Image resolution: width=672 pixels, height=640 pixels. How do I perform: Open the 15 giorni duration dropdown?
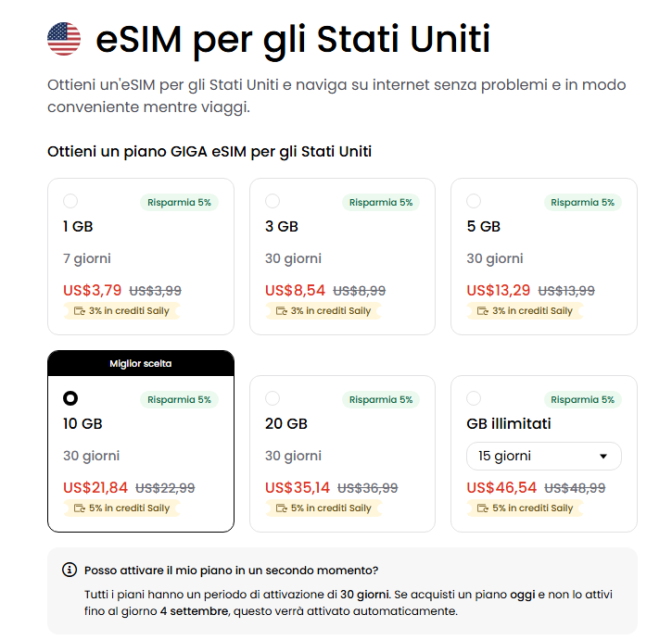tap(544, 457)
